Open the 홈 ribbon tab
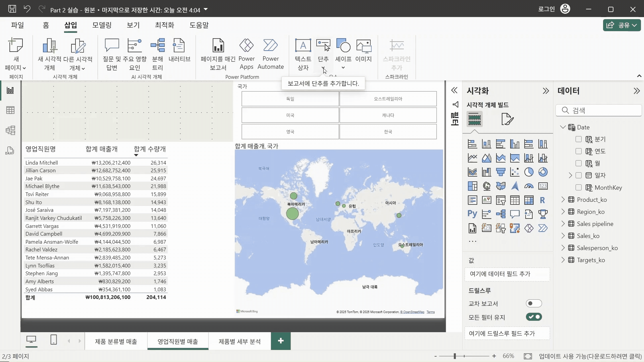Viewport: 644px width, 362px height. click(46, 25)
